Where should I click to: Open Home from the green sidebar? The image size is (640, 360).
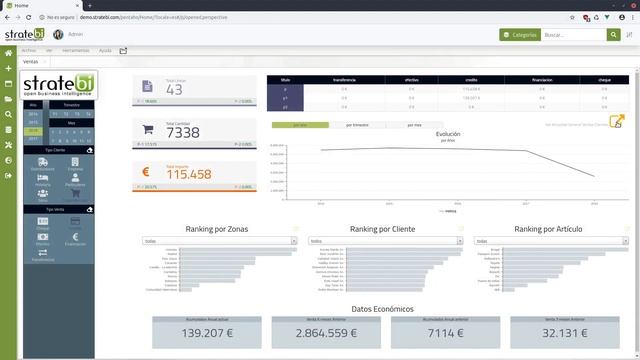[x=8, y=53]
